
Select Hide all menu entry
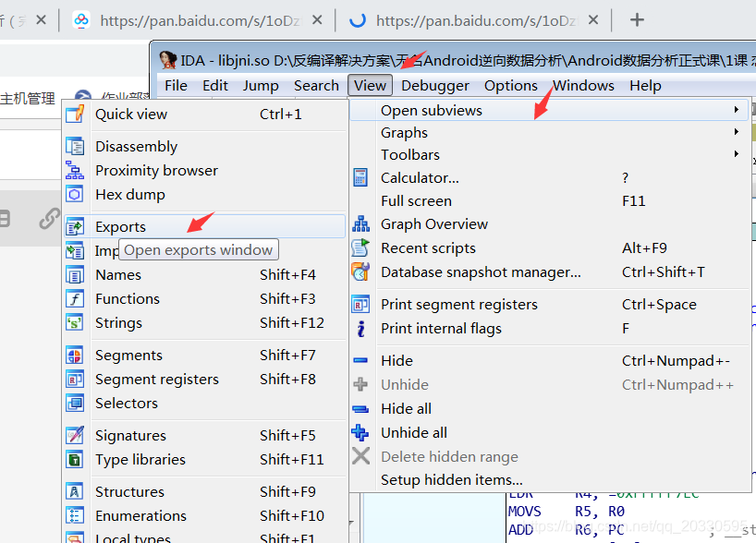coord(550,408)
